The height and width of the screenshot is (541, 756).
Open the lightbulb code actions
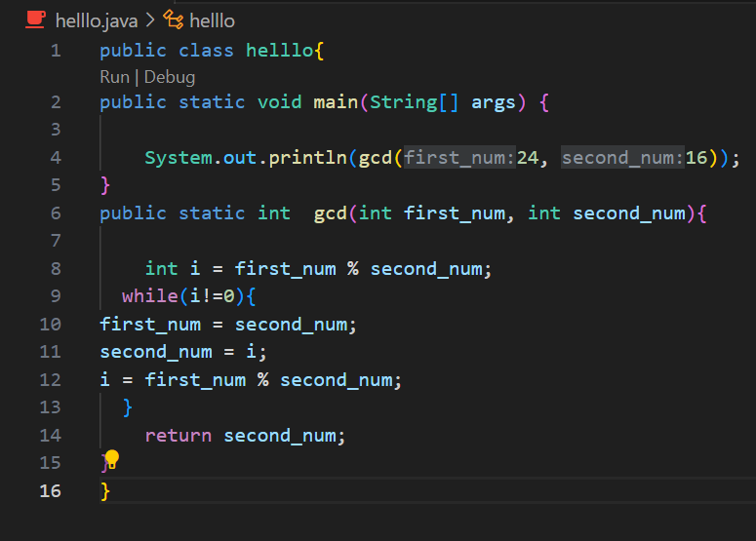pos(112,458)
